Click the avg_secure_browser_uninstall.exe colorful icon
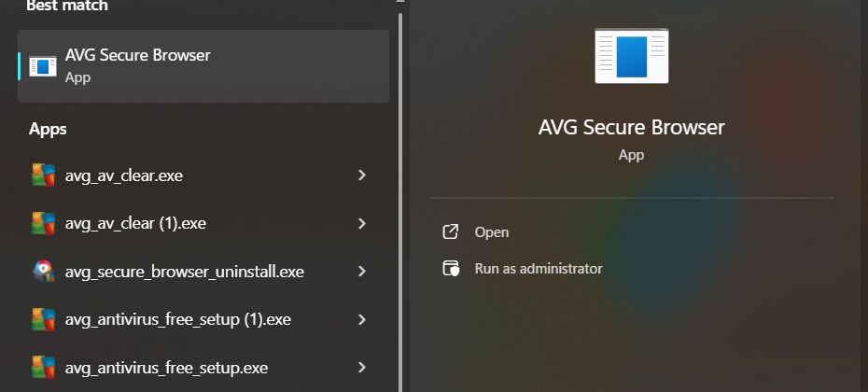Viewport: 868px width, 392px height. (43, 272)
